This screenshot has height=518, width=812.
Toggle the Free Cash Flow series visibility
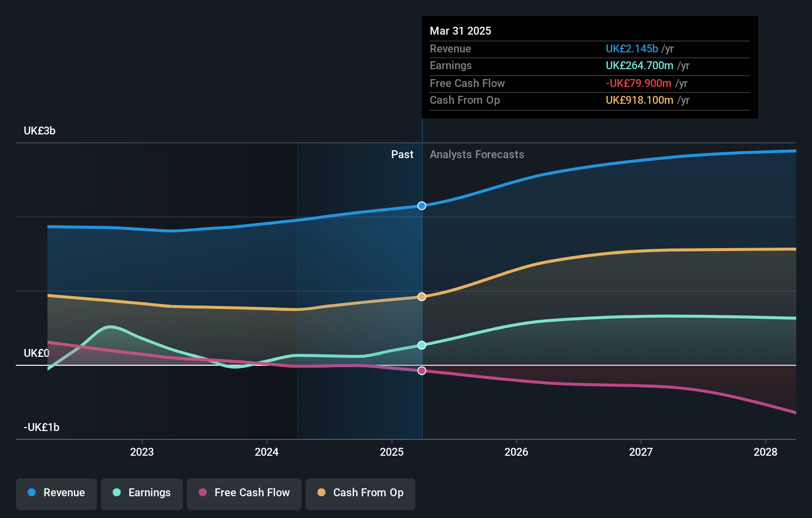coord(244,493)
